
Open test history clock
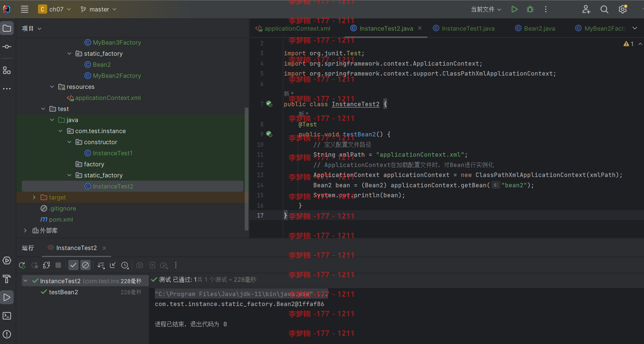[x=125, y=265]
